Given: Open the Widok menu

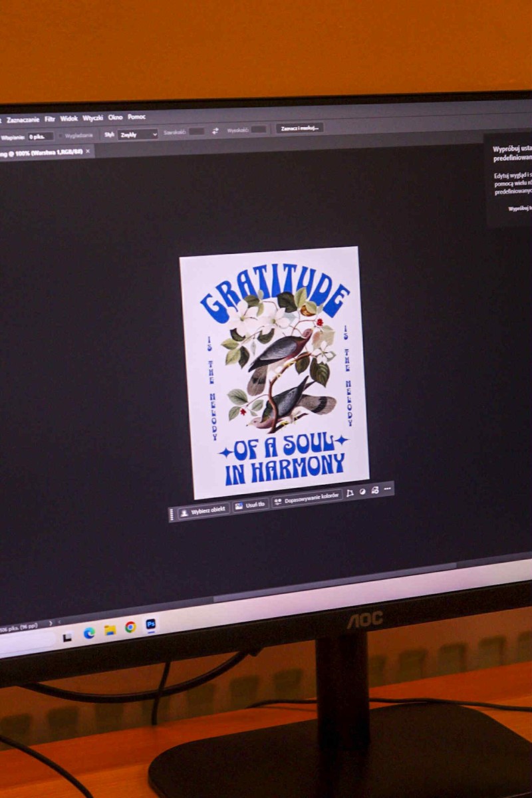Looking at the screenshot, I should 69,118.
